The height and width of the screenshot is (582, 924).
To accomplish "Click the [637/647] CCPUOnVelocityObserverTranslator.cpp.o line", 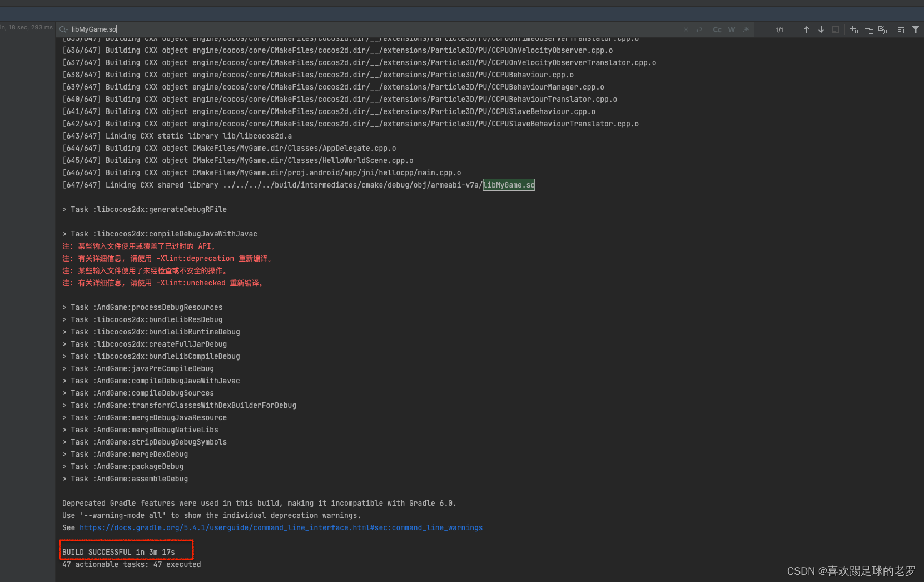I will pyautogui.click(x=359, y=62).
